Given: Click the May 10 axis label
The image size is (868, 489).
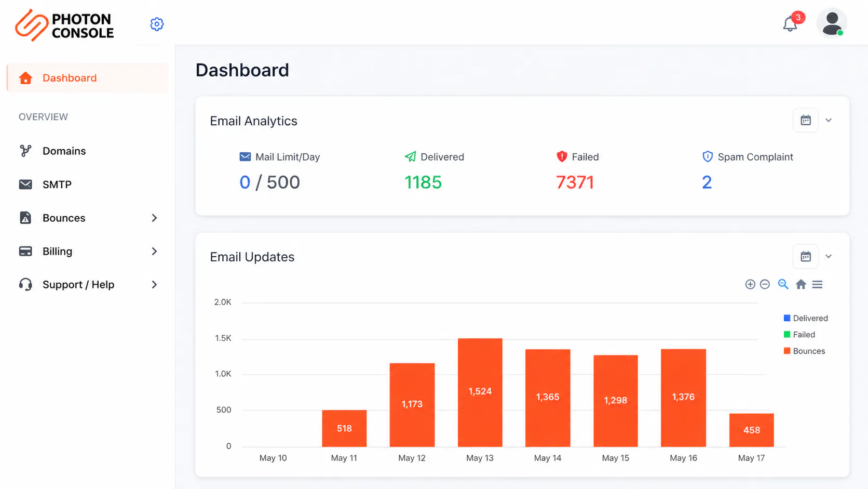Looking at the screenshot, I should (273, 458).
